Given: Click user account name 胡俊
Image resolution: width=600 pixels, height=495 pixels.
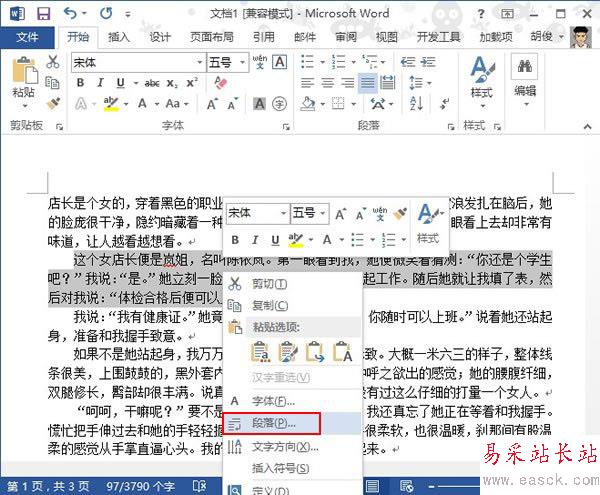Looking at the screenshot, I should tap(541, 37).
